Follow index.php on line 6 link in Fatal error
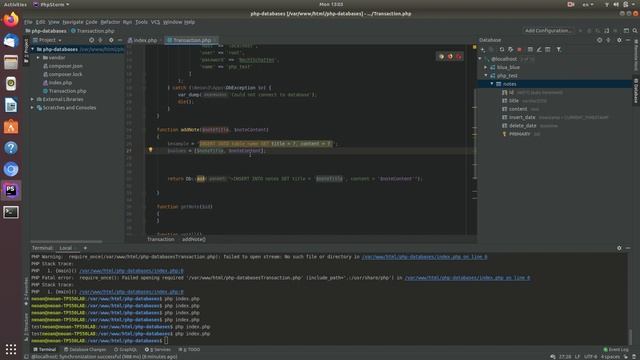The height and width of the screenshot is (360, 640). coord(467,278)
